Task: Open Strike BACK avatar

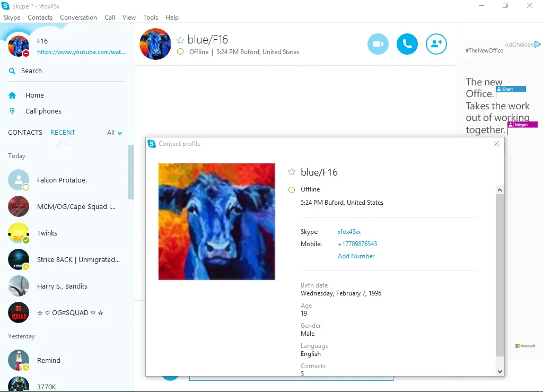Action: [x=19, y=259]
